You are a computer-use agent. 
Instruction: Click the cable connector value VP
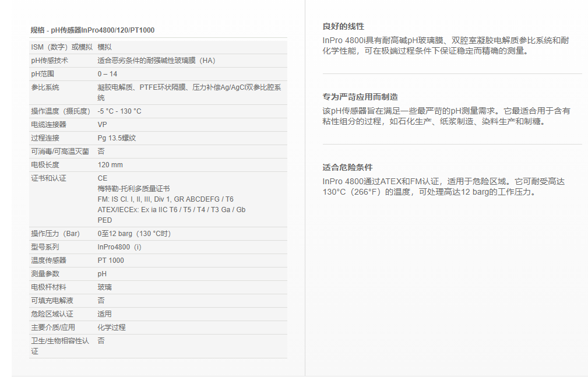coord(102,125)
